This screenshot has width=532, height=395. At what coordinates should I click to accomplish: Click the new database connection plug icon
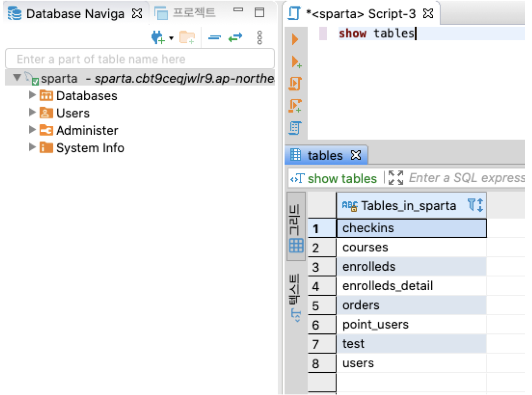click(x=158, y=37)
